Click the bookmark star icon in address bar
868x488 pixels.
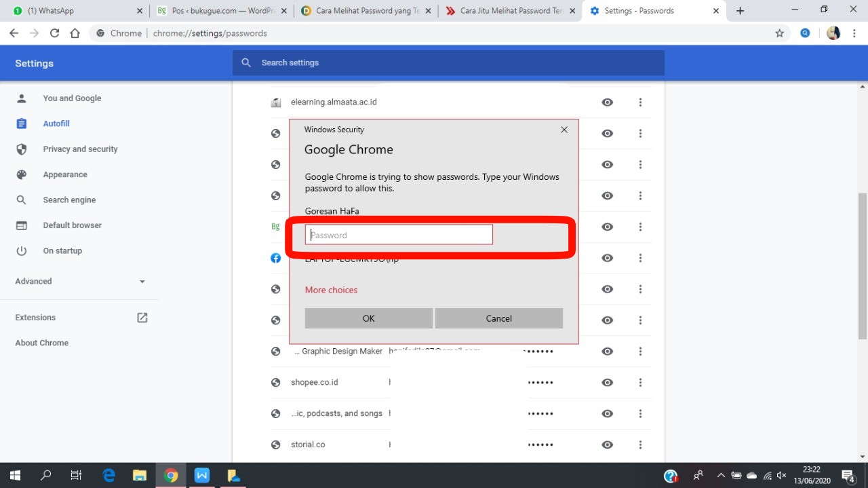click(779, 33)
